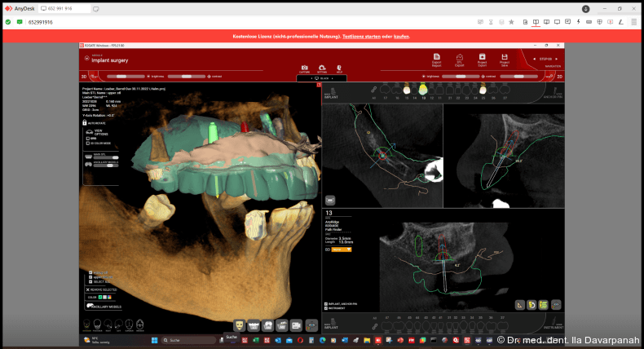The width and height of the screenshot is (644, 349).
Task: Click the STL Export icon
Action: tap(459, 58)
